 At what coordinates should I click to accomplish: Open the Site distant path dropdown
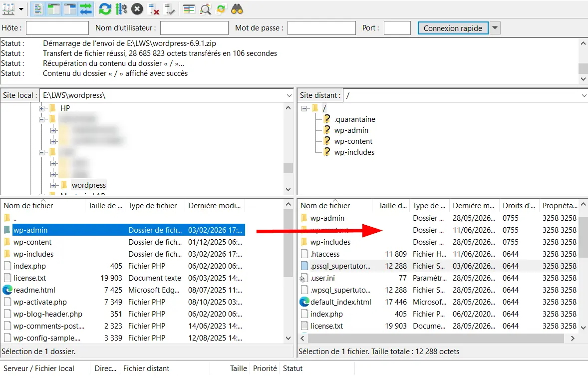[584, 95]
